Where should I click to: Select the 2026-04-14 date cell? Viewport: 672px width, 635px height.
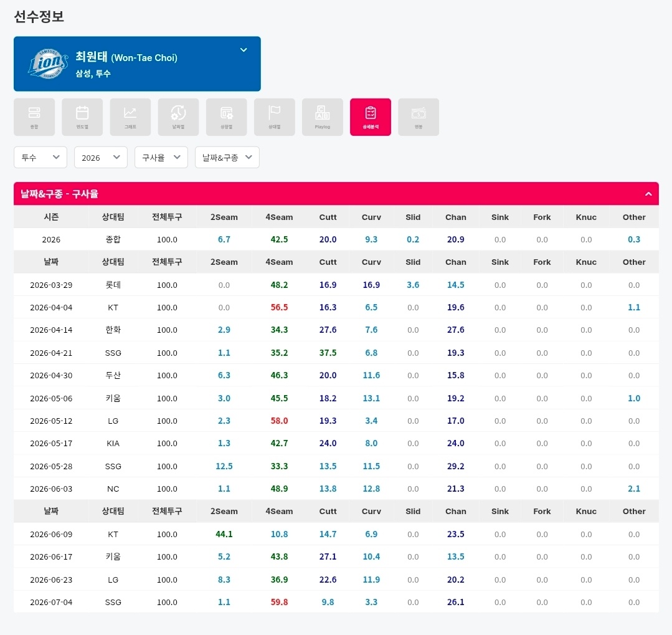51,330
